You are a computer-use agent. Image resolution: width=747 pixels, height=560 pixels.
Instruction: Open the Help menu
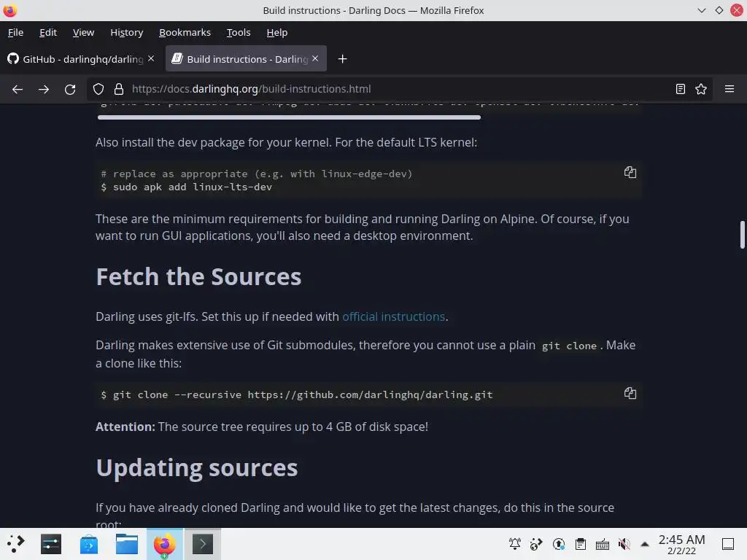coord(276,32)
